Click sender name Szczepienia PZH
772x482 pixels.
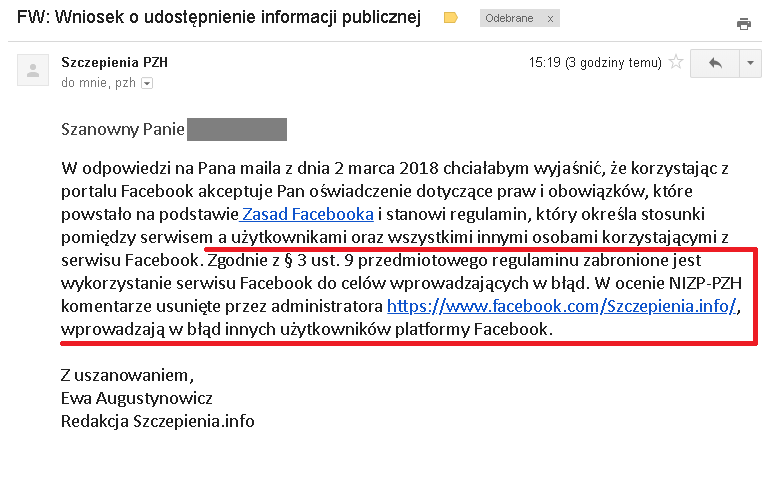pos(115,62)
